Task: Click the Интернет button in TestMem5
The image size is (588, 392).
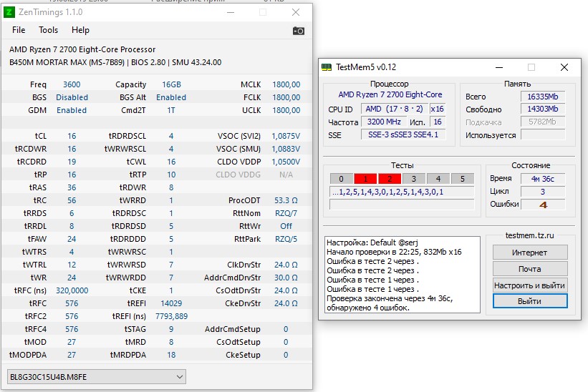Action: point(529,253)
